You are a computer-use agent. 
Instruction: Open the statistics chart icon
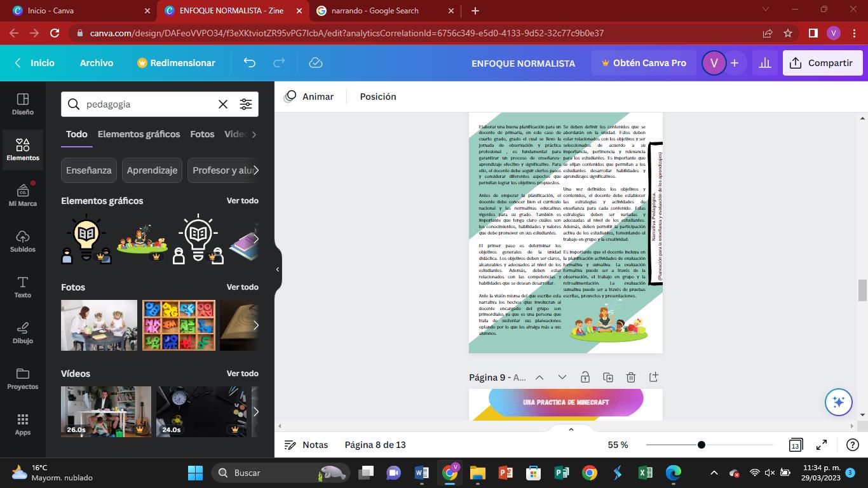coord(765,63)
